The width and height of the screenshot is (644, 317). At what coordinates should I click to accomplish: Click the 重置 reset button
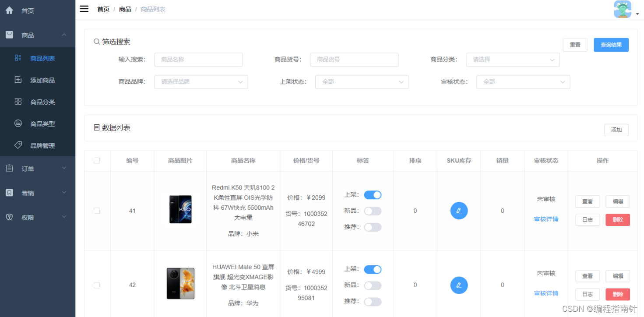(x=575, y=45)
